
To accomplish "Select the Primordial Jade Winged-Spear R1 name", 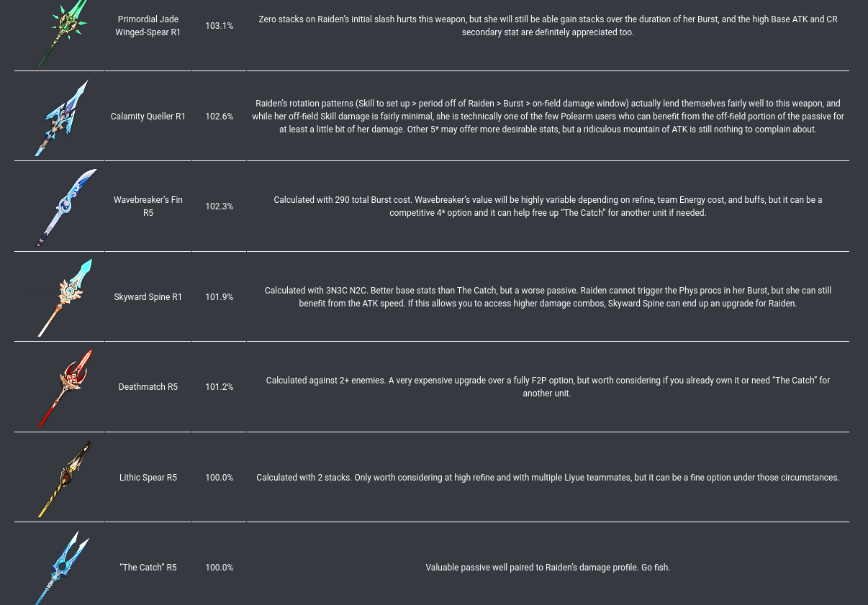I will (148, 26).
